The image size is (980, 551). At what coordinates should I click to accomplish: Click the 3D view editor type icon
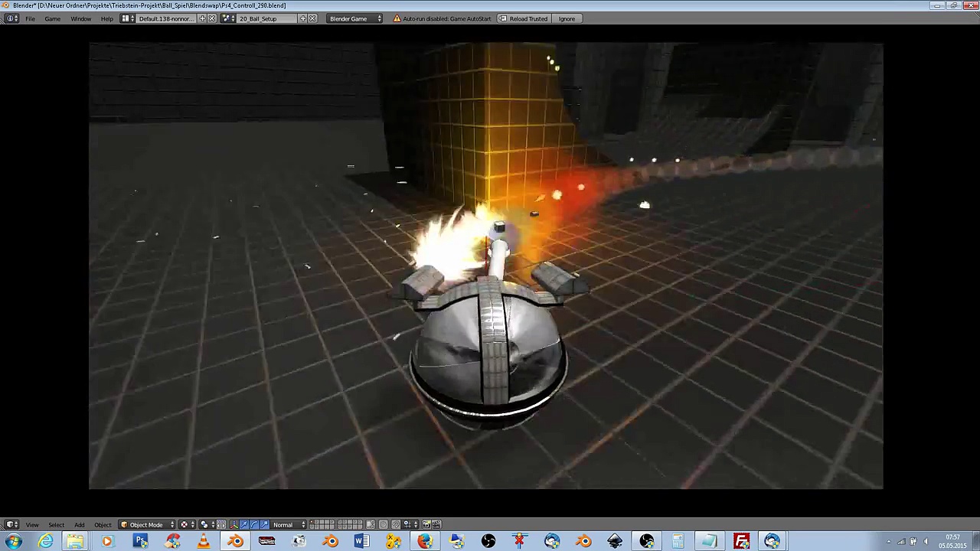tap(11, 525)
